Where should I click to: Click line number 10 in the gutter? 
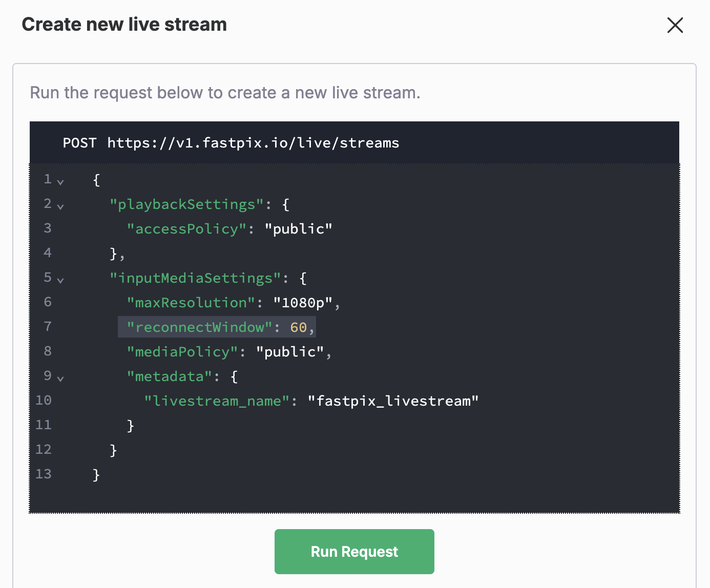click(x=44, y=400)
